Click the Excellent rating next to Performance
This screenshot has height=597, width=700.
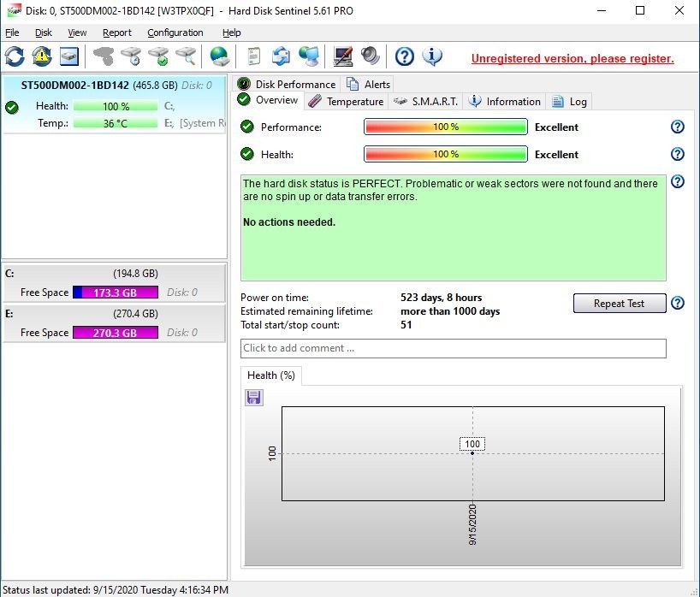click(x=556, y=127)
